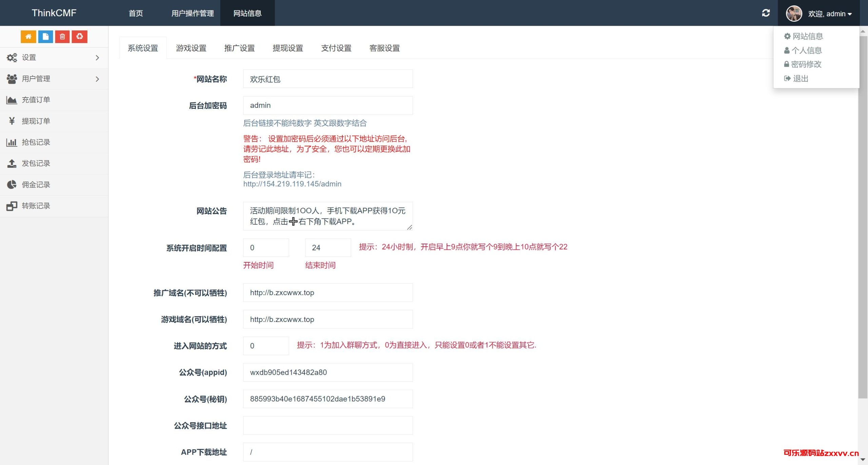
Task: Click 退出 to log out
Action: [x=800, y=79]
